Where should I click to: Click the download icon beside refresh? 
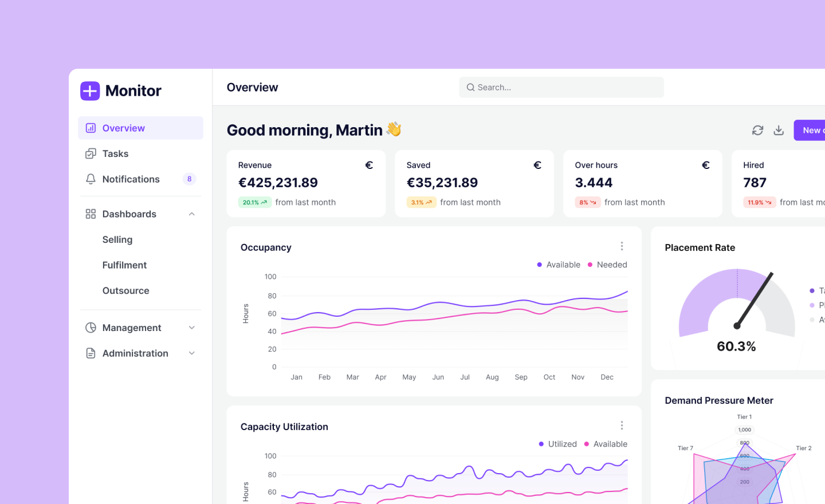[779, 130]
